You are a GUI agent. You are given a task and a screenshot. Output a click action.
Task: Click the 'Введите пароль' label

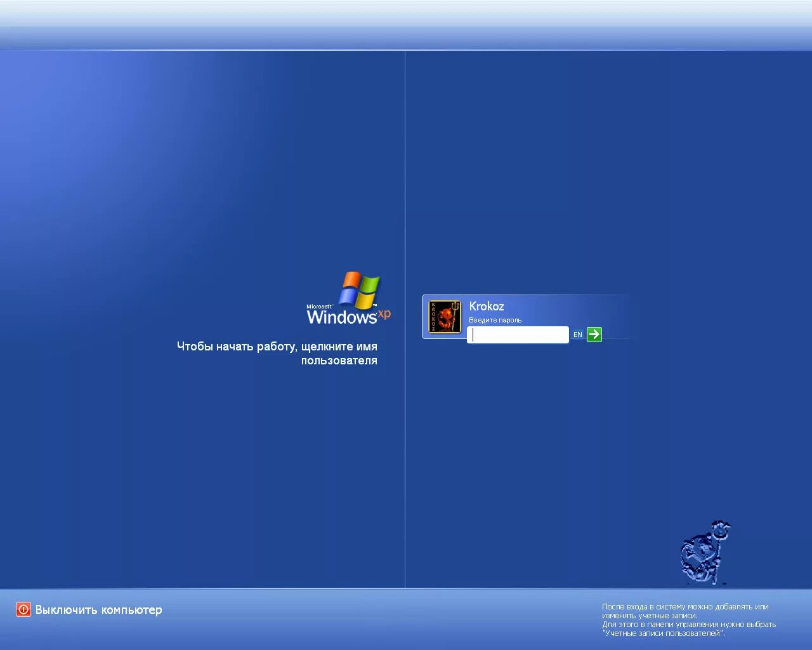(495, 320)
